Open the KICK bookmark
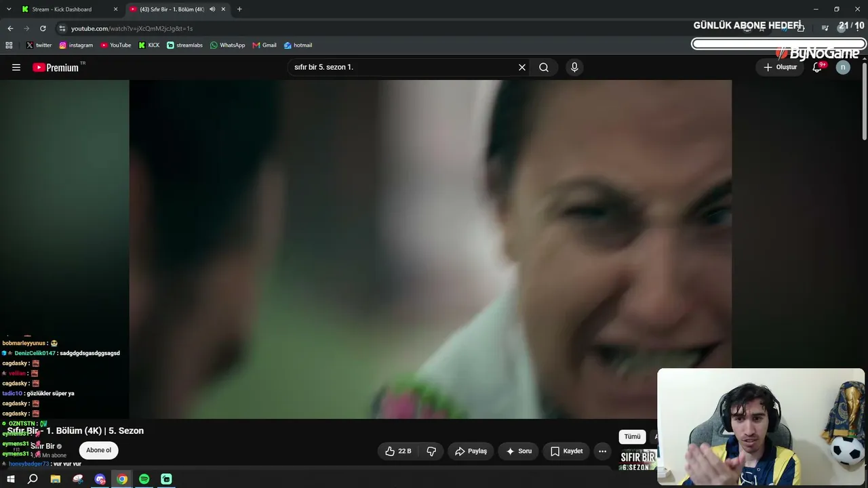Screen dimensions: 868x488 [x=149, y=45]
